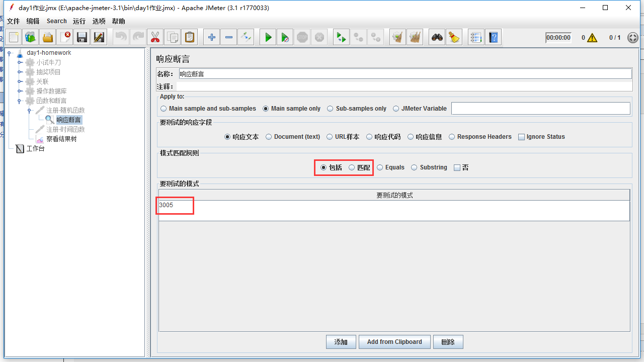This screenshot has width=644, height=362.
Task: Tick the 否 (Not) checkbox
Action: pyautogui.click(x=457, y=167)
